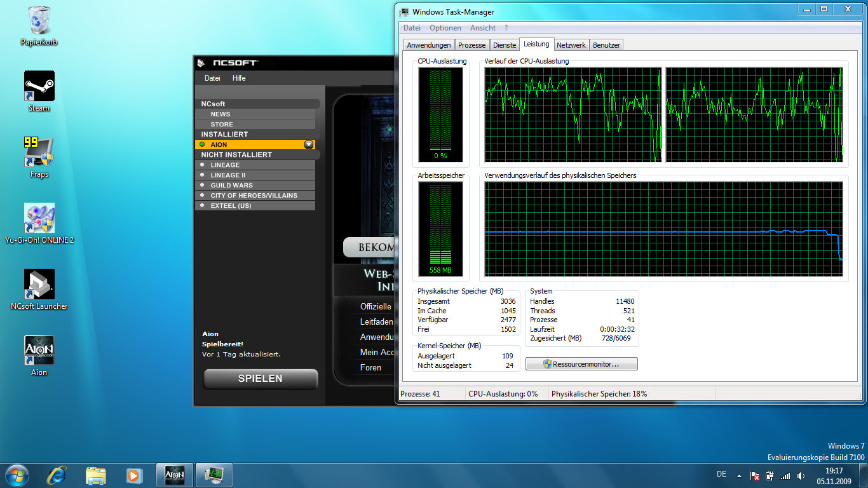The image size is (868, 488).
Task: Open Datei menu in NCsoft launcher
Action: (x=212, y=78)
